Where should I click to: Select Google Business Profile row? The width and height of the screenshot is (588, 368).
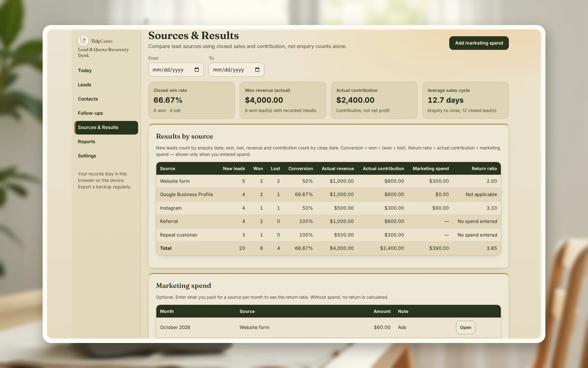click(328, 195)
